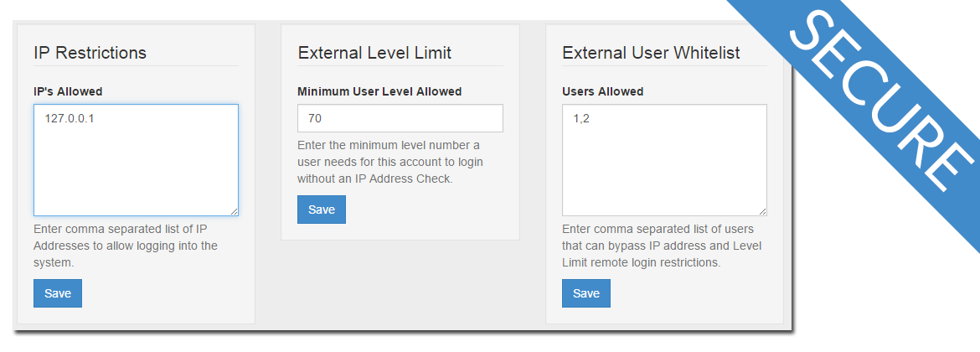Save the IP Restrictions settings
980x352 pixels.
58,293
